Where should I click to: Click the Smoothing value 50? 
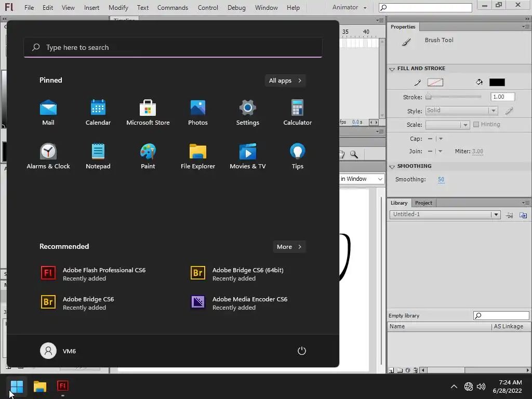pyautogui.click(x=441, y=179)
